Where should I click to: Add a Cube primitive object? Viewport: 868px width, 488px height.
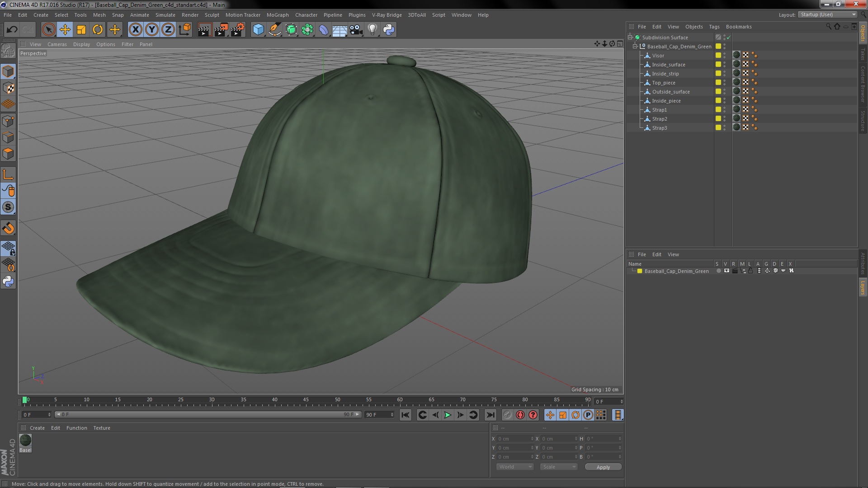pyautogui.click(x=258, y=30)
